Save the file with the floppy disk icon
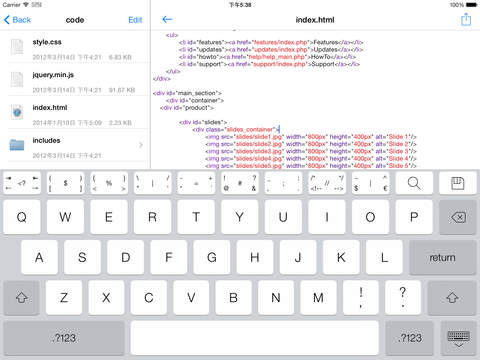 point(458,183)
